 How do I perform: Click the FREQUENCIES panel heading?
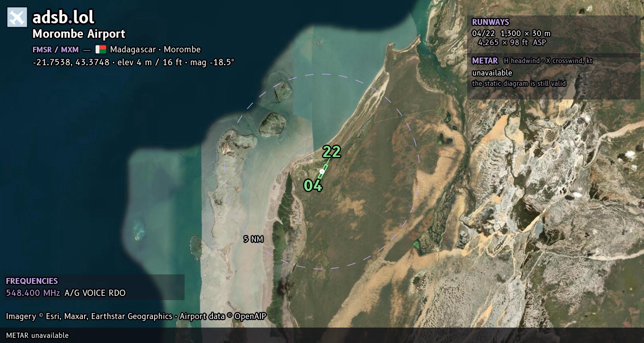[x=32, y=281]
